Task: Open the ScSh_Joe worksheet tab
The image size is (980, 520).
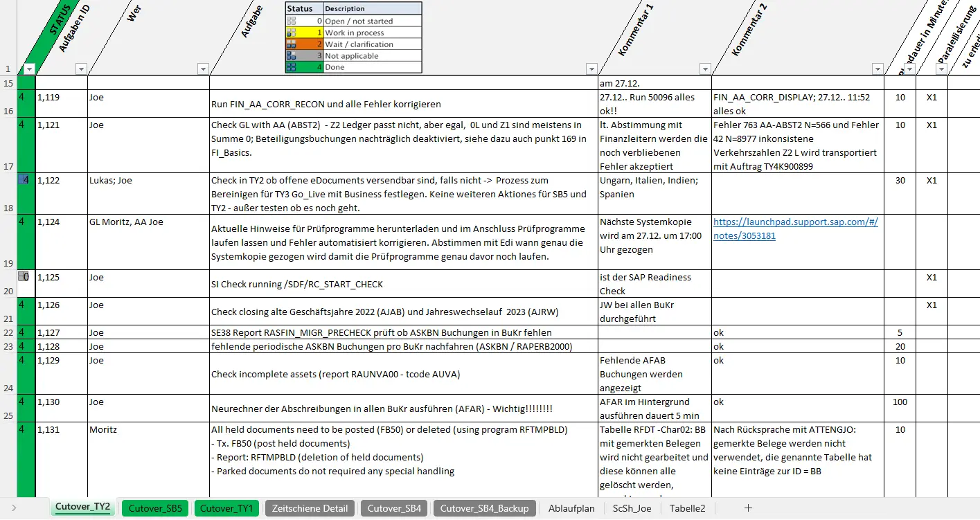Action: (631, 508)
